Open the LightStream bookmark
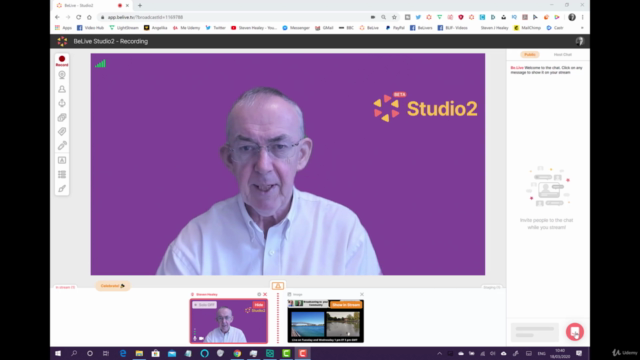Viewport: 640px width, 360px height. [x=124, y=28]
